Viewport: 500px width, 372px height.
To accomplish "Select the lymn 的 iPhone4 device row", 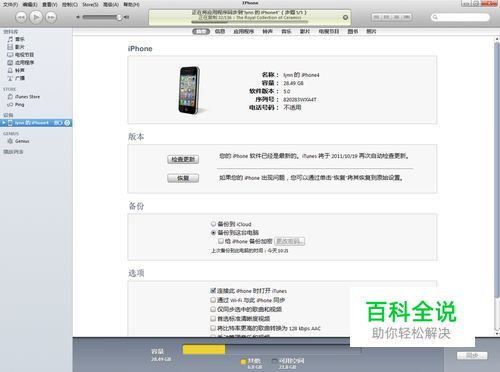I will (x=36, y=123).
